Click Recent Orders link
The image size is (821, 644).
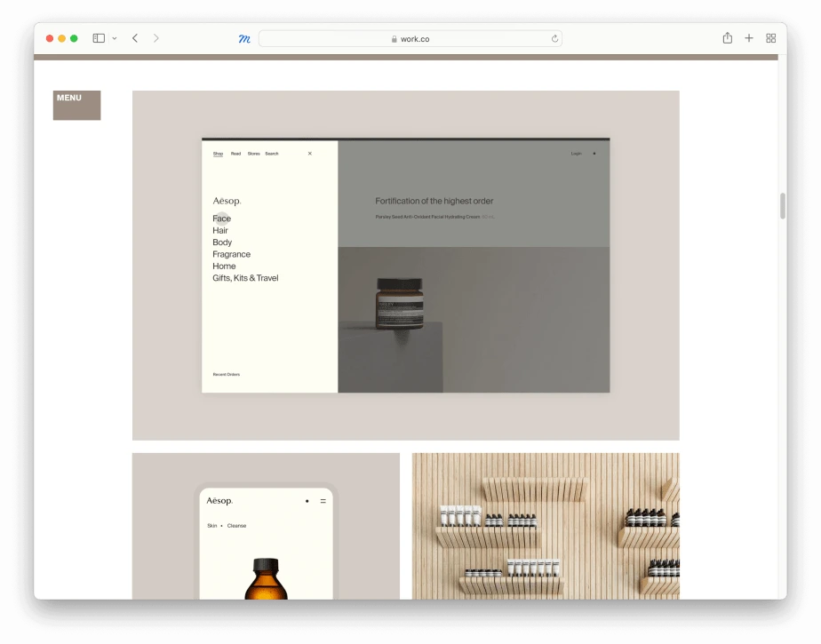pos(227,374)
